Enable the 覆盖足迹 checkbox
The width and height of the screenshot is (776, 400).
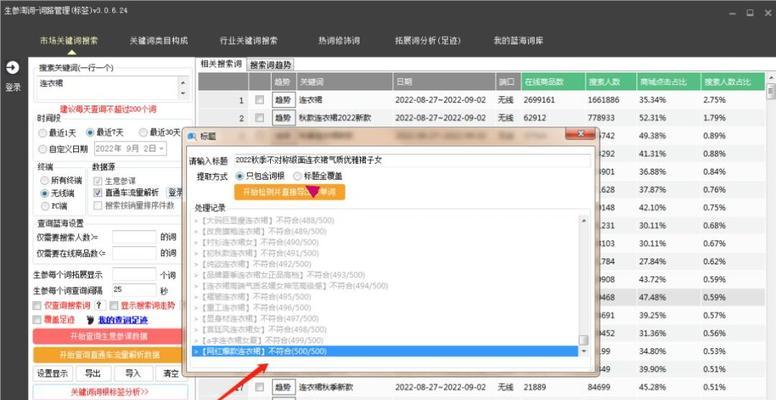pos(37,320)
